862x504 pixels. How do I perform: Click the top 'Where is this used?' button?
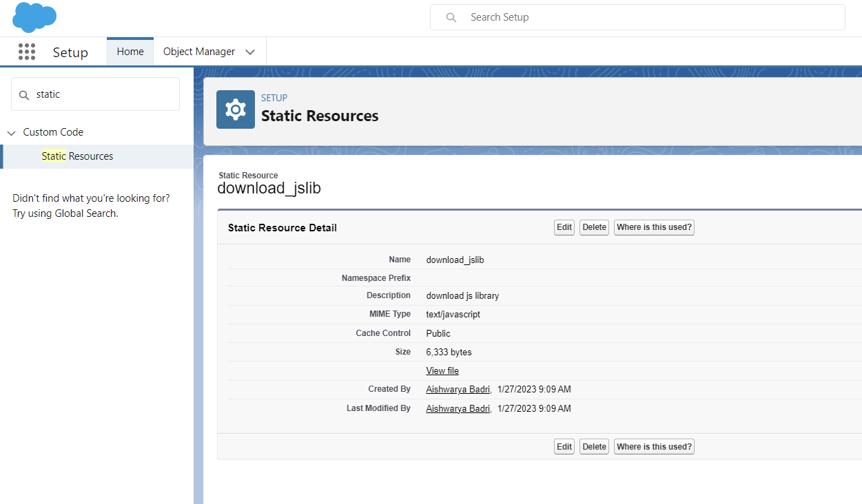point(653,227)
